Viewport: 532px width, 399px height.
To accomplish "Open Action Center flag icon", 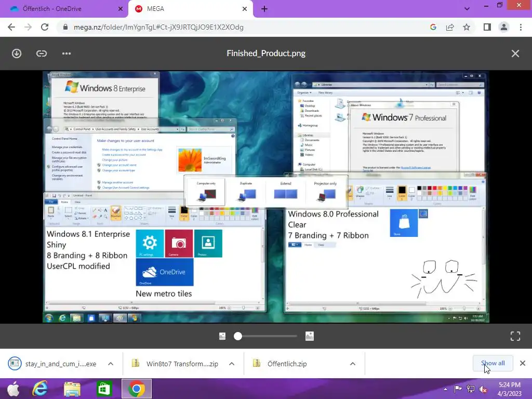I will pyautogui.click(x=458, y=389).
